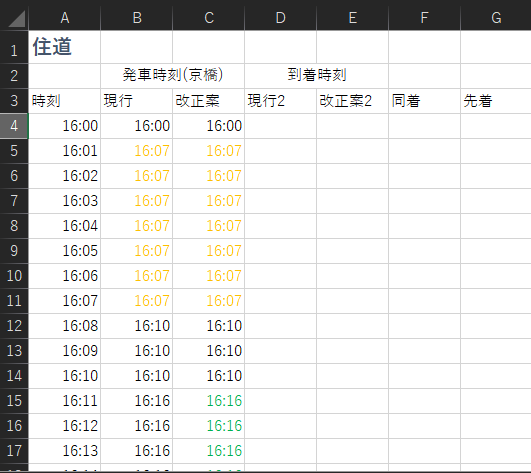Screen dimensions: 531x473
Task: Click green 16:16 in cell C17
Action: click(209, 451)
